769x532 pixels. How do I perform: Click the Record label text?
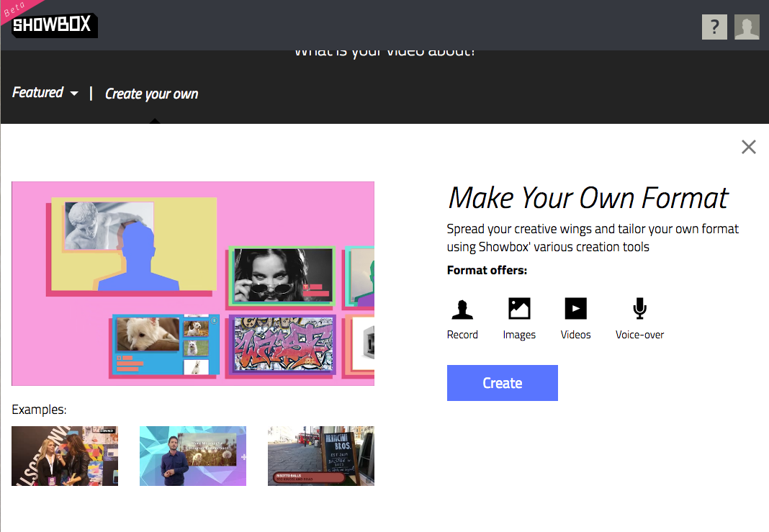click(x=462, y=335)
